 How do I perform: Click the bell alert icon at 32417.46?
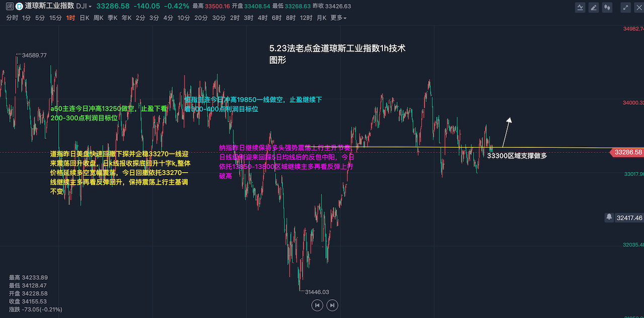(609, 217)
